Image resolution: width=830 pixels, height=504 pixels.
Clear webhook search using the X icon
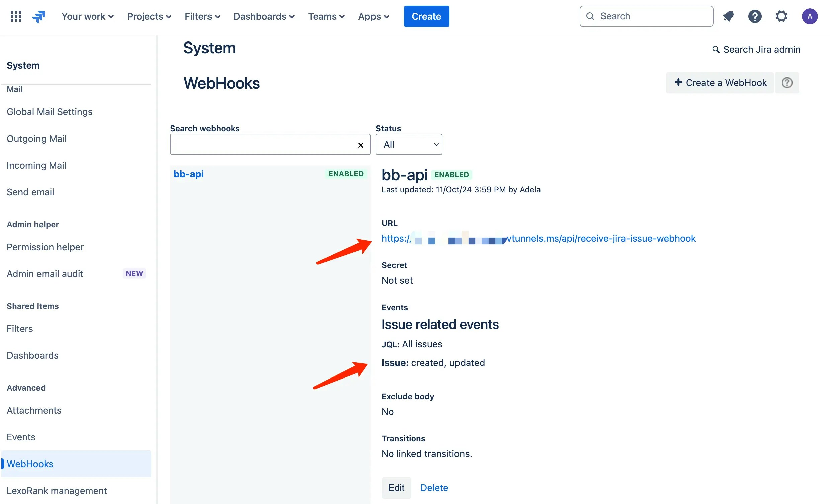click(x=361, y=145)
